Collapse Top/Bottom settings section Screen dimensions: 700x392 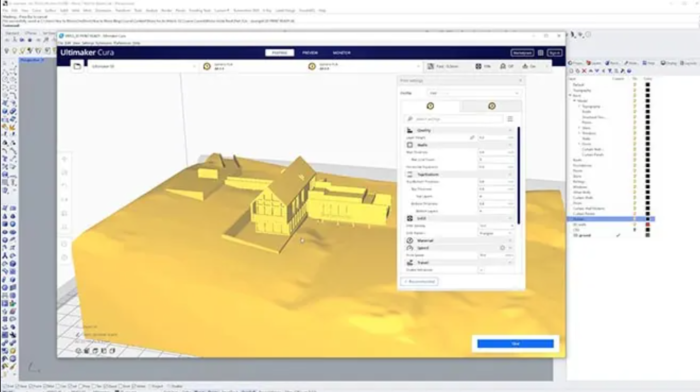pos(460,174)
